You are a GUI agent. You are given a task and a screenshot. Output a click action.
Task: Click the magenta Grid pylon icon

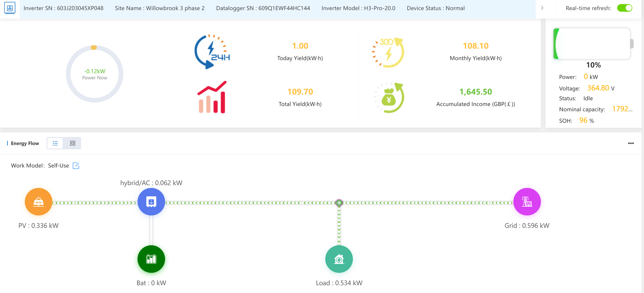(x=527, y=202)
